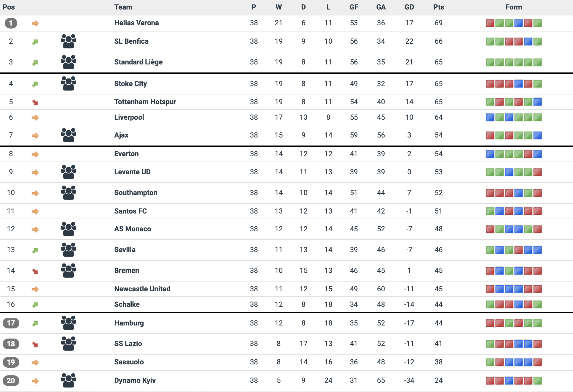Image resolution: width=573 pixels, height=392 pixels.
Task: Click the GD column header
Action: [409, 7]
